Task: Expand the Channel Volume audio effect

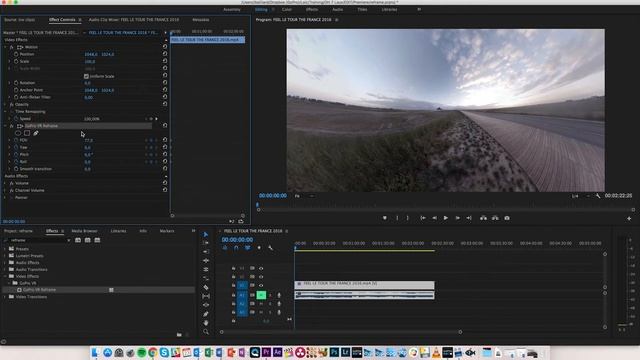Action: coord(5,190)
